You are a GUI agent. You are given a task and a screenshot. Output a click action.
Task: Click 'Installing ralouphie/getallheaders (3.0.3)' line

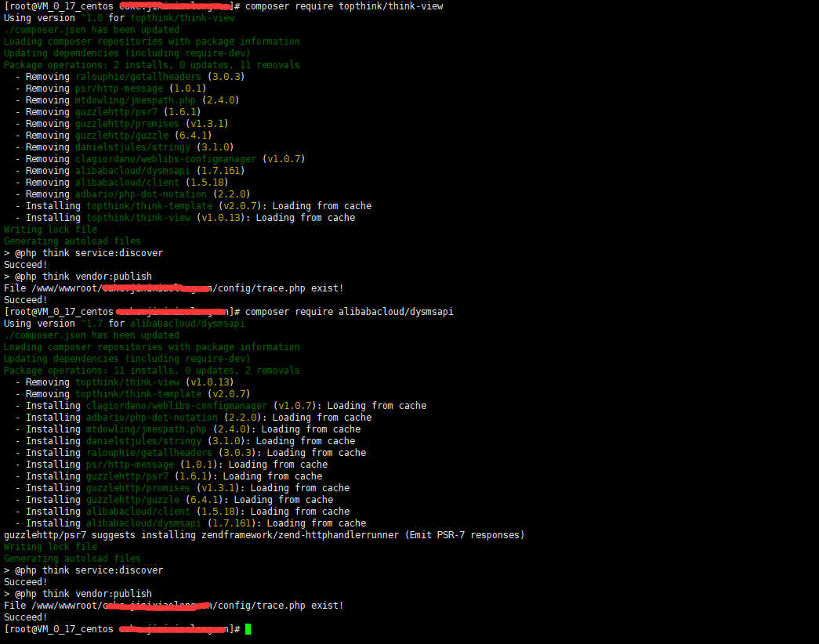point(190,453)
